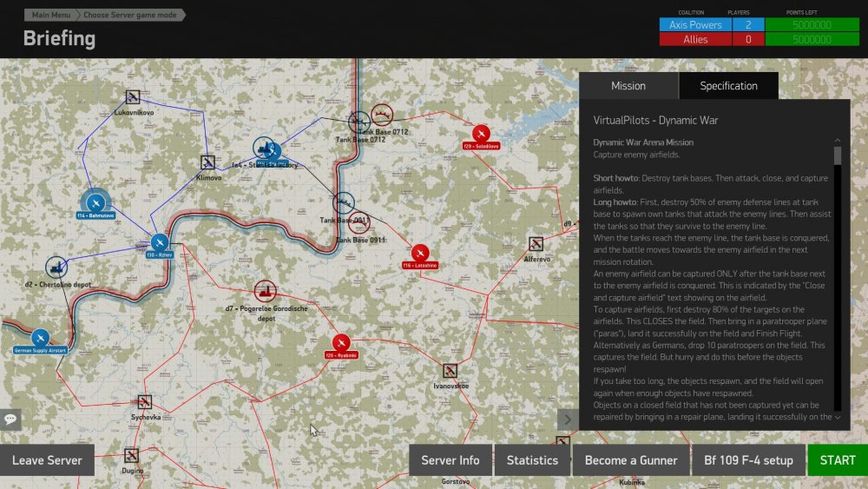Click the Lukovnikovo town marker
The width and height of the screenshot is (868, 489).
coord(133,97)
